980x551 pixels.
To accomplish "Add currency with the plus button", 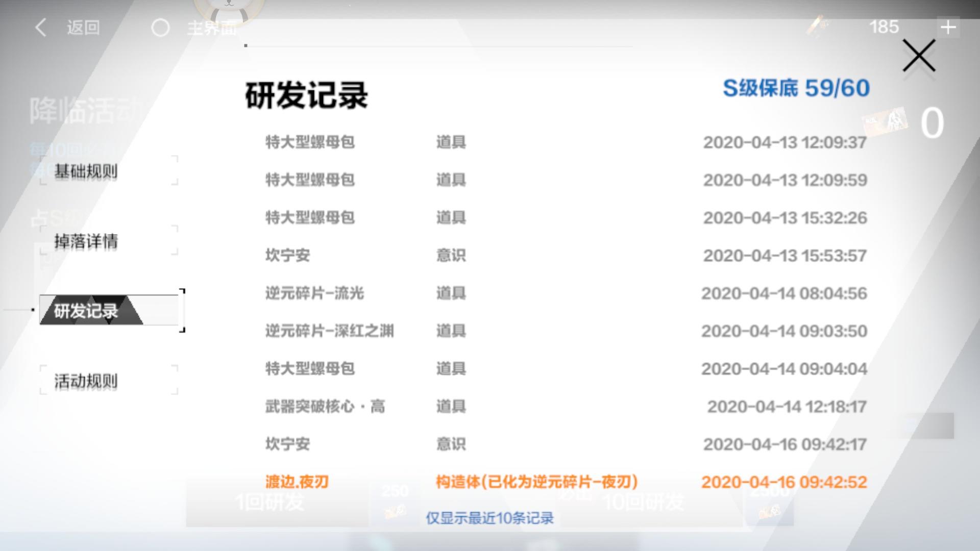I will [x=948, y=27].
